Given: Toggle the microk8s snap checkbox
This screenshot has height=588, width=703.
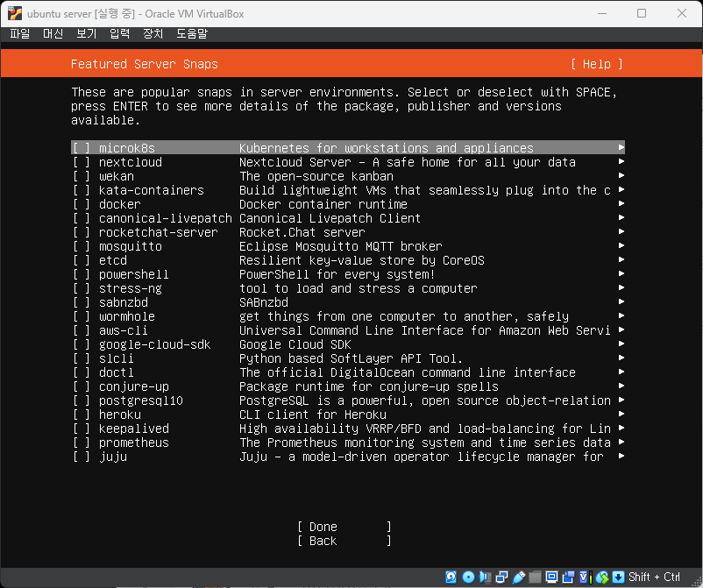Looking at the screenshot, I should (x=82, y=148).
